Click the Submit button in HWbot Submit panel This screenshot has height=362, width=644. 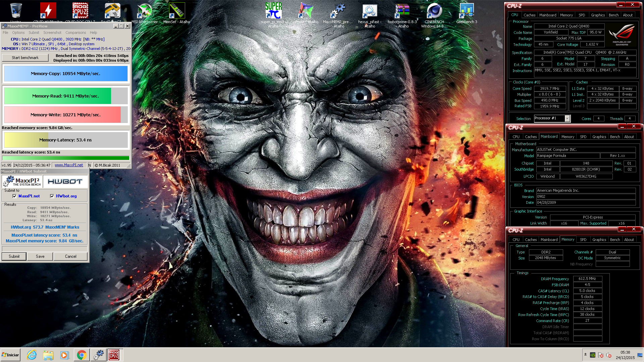14,256
